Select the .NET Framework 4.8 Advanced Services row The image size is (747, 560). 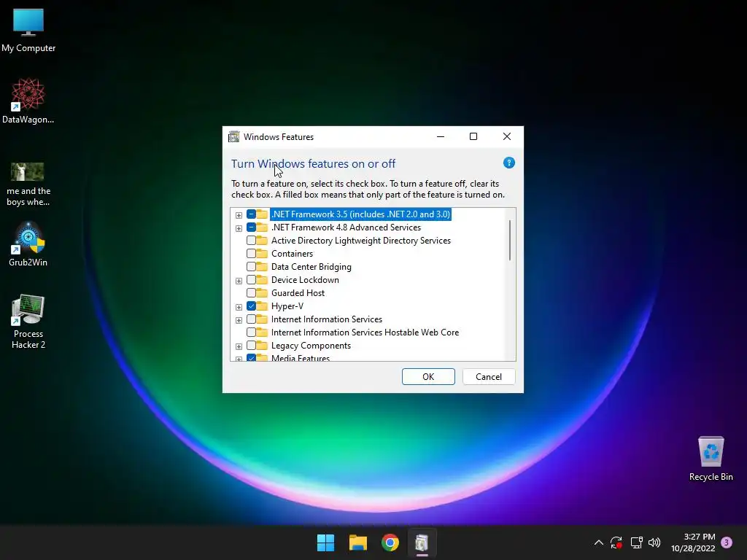pyautogui.click(x=346, y=227)
